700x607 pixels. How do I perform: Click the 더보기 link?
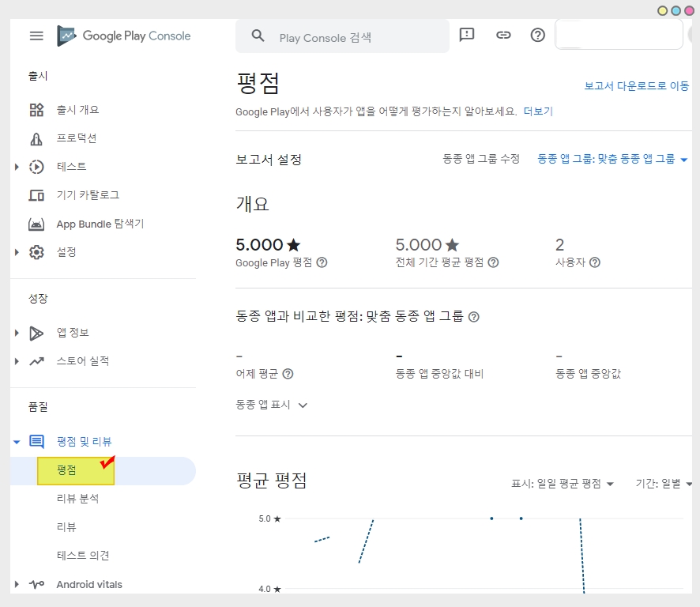pos(538,111)
